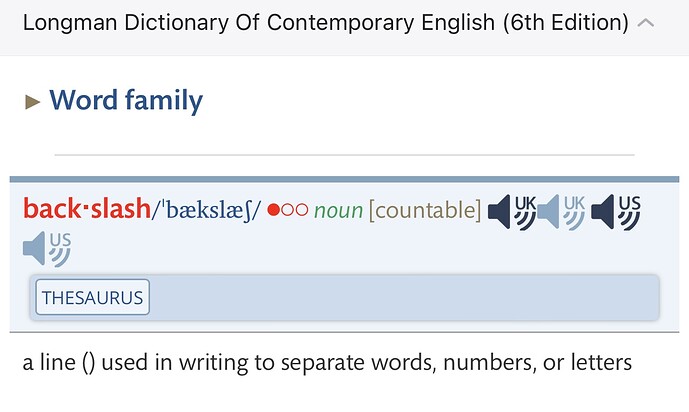Viewport: 689px width, 412px height.
Task: Click the [countable] grammar label
Action: point(424,211)
